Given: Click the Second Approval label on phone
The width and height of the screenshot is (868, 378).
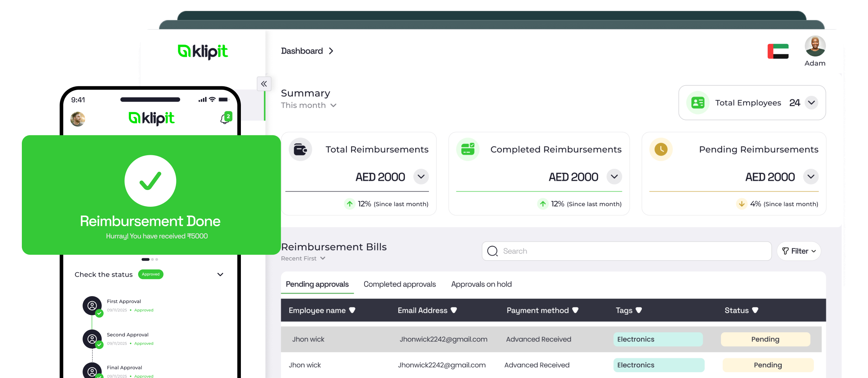Looking at the screenshot, I should (x=128, y=335).
